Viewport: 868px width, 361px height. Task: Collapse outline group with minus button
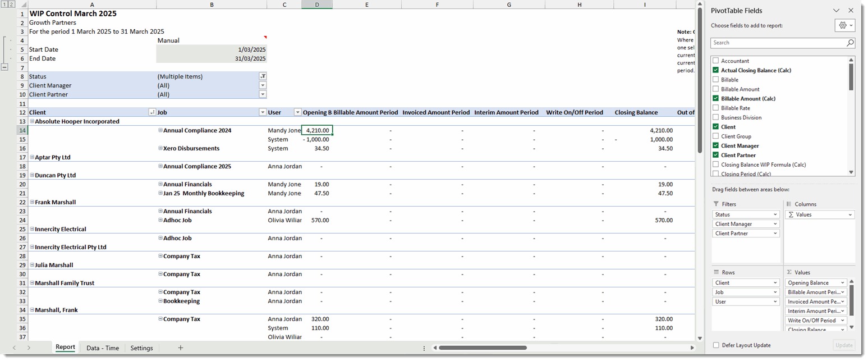(x=4, y=67)
